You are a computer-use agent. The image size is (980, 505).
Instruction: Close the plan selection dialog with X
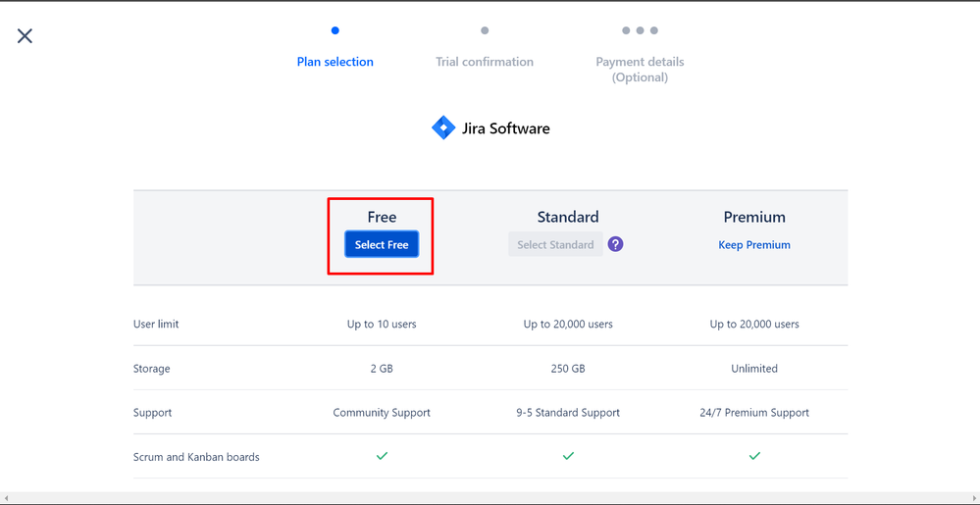click(25, 35)
